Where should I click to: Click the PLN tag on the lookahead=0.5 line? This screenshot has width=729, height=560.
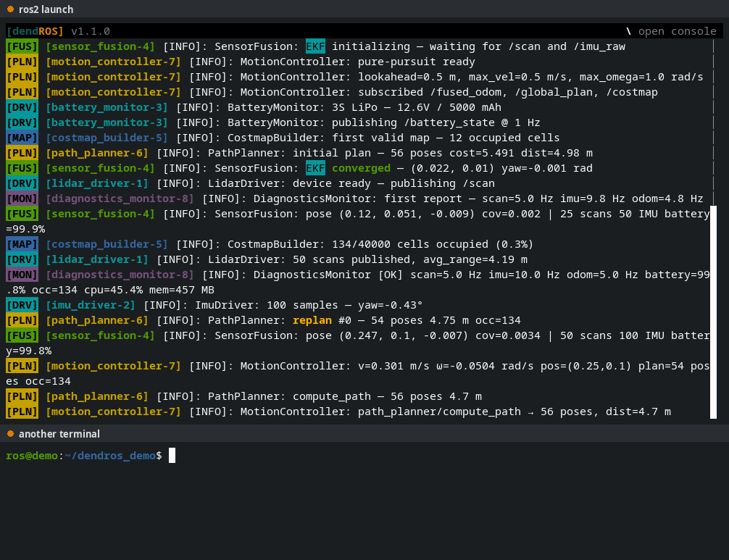[22, 77]
